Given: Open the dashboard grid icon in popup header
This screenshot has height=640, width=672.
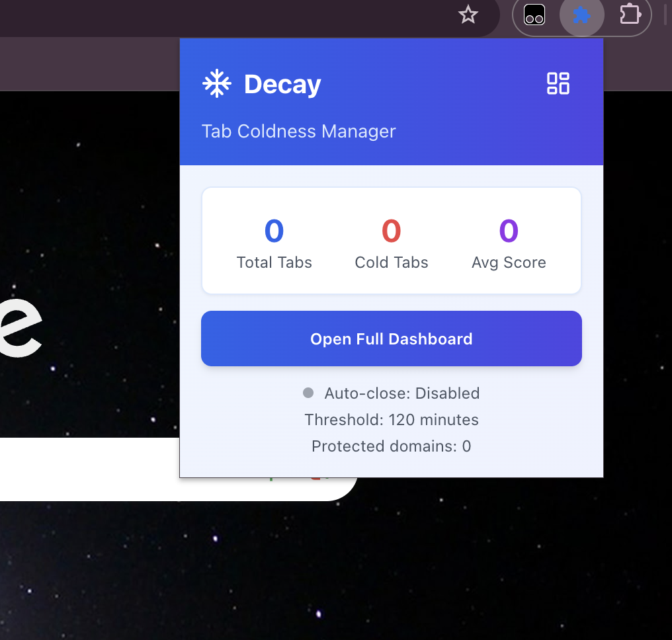Looking at the screenshot, I should 558,83.
